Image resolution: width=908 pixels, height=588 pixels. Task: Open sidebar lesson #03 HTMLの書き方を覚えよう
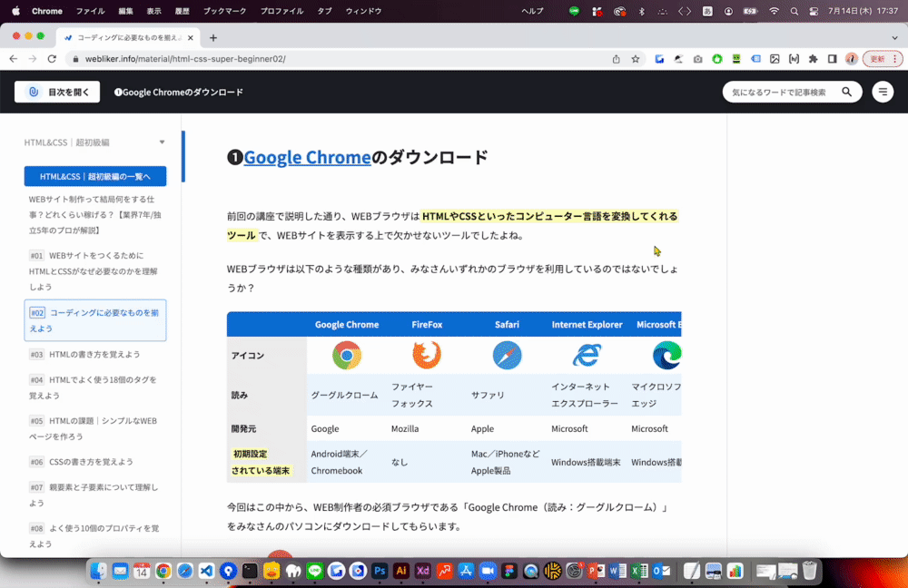(x=84, y=354)
